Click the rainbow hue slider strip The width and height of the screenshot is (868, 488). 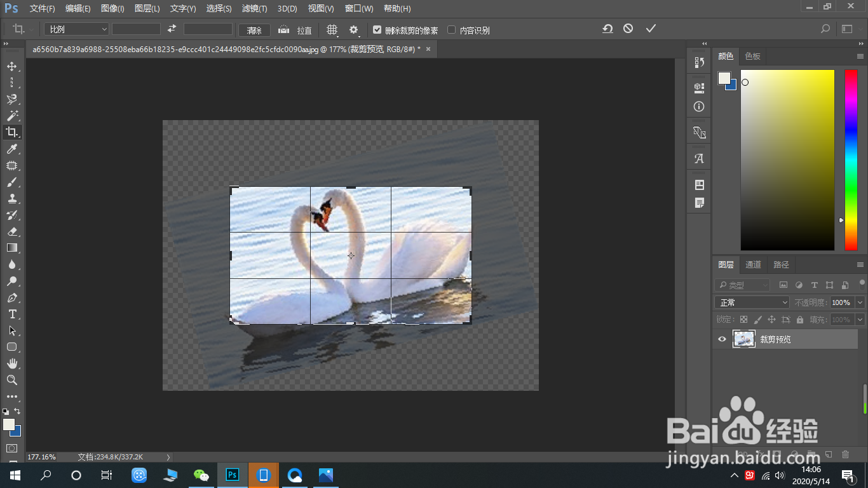(x=851, y=159)
